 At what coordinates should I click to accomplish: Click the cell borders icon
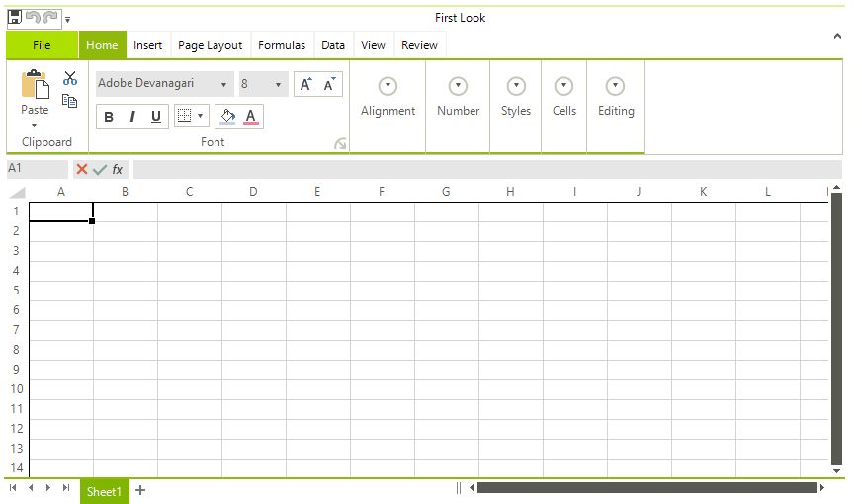pyautogui.click(x=185, y=116)
